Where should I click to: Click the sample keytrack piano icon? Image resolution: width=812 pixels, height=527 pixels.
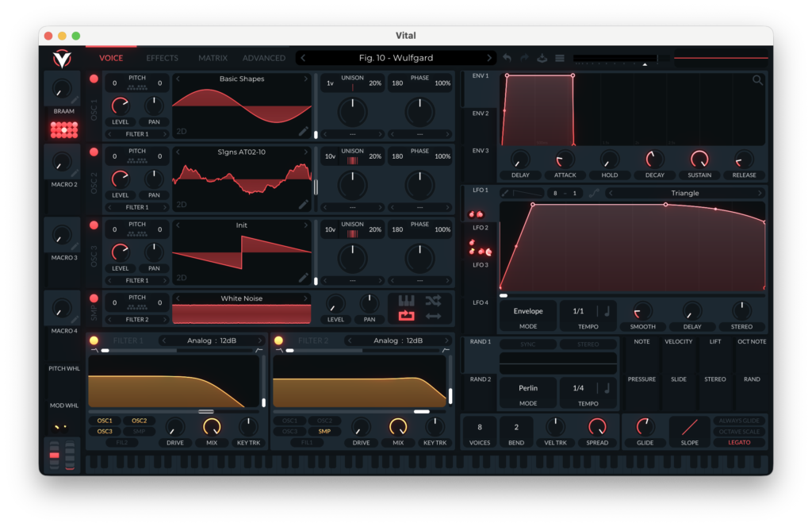407,301
